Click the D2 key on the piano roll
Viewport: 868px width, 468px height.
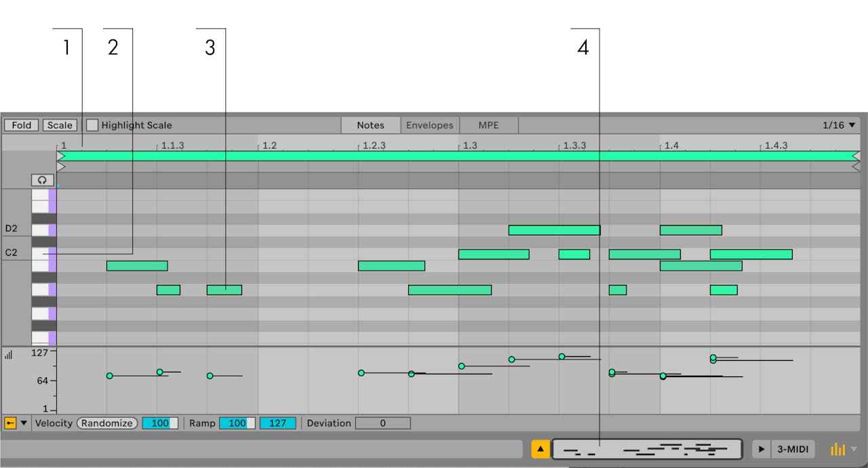(43, 229)
